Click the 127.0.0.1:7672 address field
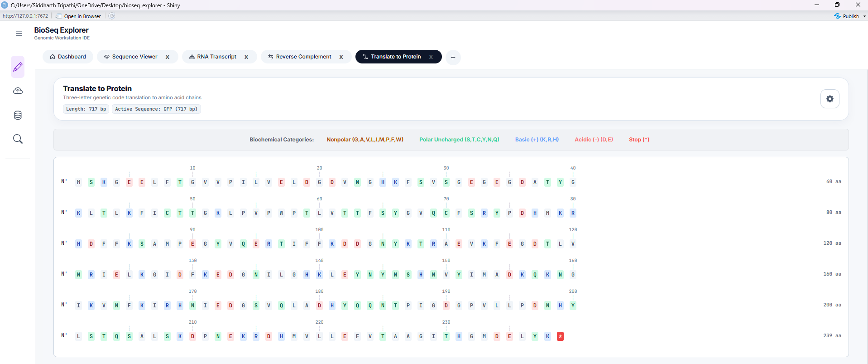The height and width of the screenshot is (364, 868). [25, 16]
